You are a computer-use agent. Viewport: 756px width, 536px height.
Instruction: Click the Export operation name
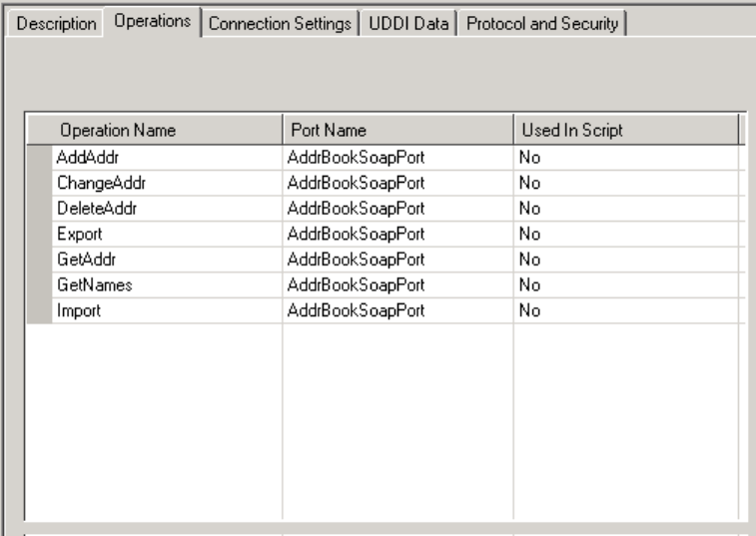point(79,235)
